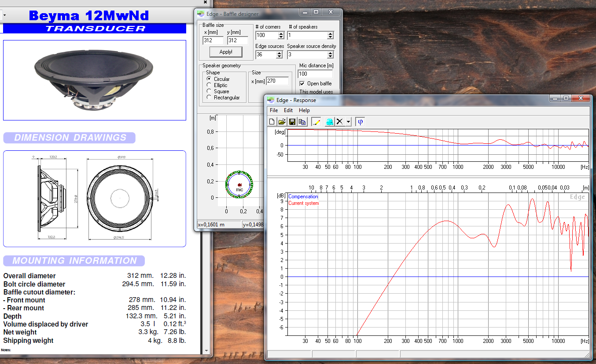The height and width of the screenshot is (364, 596).
Task: Click the 'Compensation' legend label
Action: tap(303, 197)
